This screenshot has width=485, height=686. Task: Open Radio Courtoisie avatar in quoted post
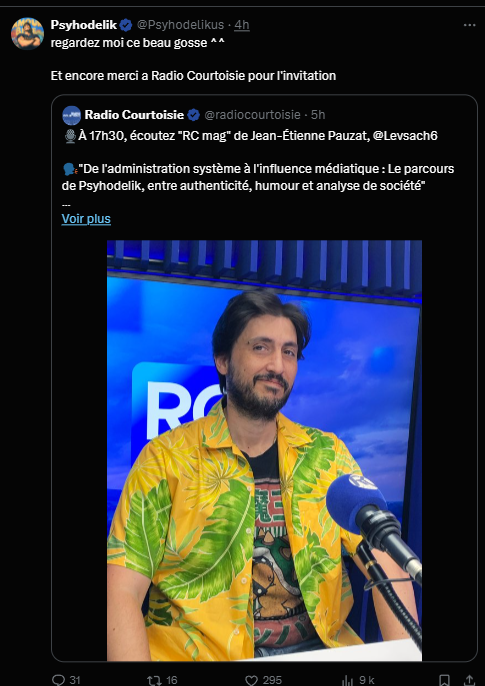click(x=71, y=115)
